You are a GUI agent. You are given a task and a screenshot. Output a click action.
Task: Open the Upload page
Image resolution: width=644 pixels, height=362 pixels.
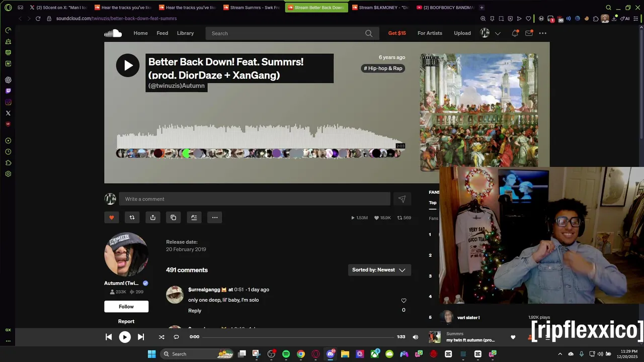(462, 33)
